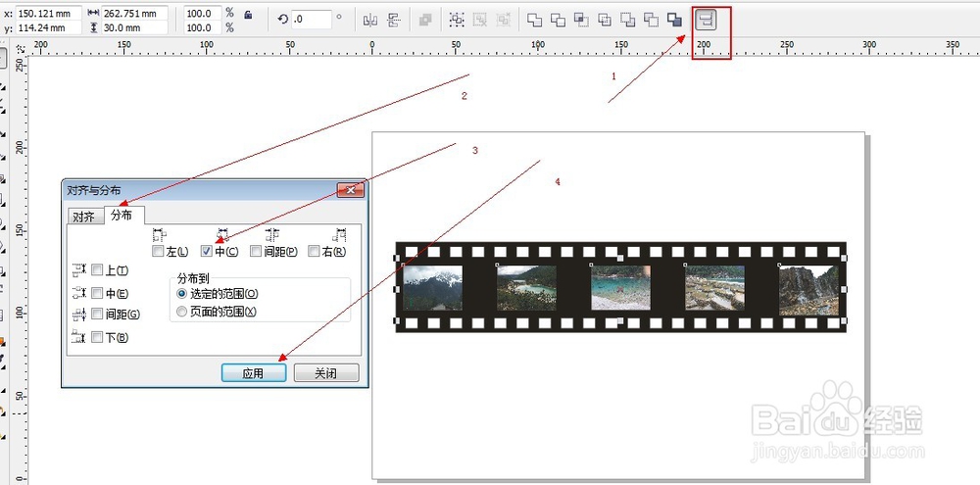Click the distribute center icon above 中(C)
The image size is (980, 485).
click(221, 235)
